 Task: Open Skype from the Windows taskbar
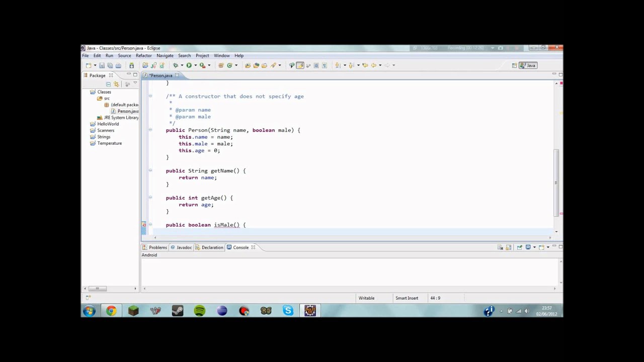[288, 311]
